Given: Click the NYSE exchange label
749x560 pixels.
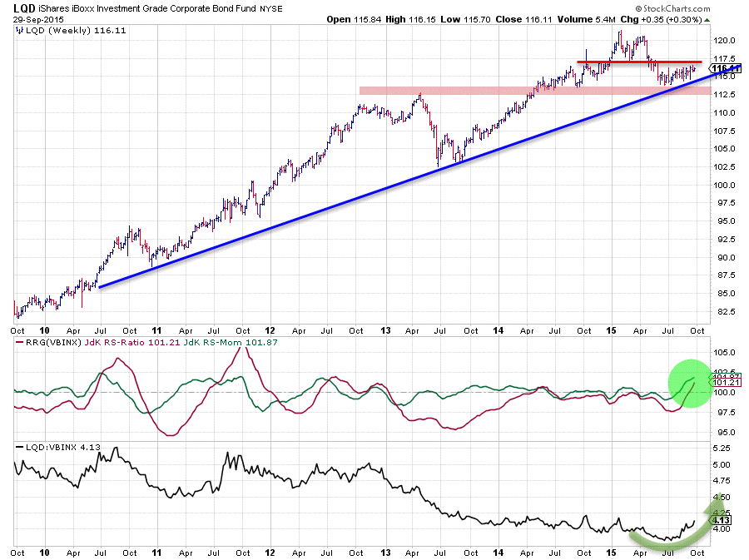Looking at the screenshot, I should pyautogui.click(x=271, y=8).
